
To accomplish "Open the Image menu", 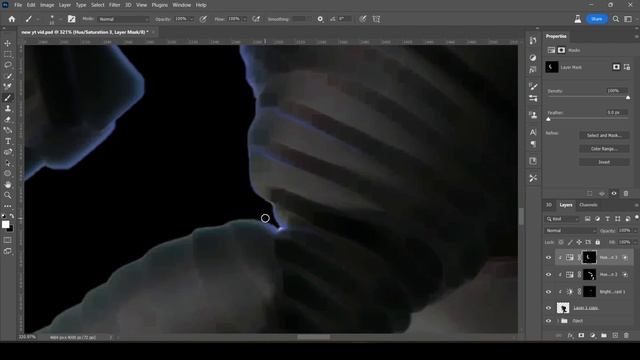I will click(x=47, y=5).
